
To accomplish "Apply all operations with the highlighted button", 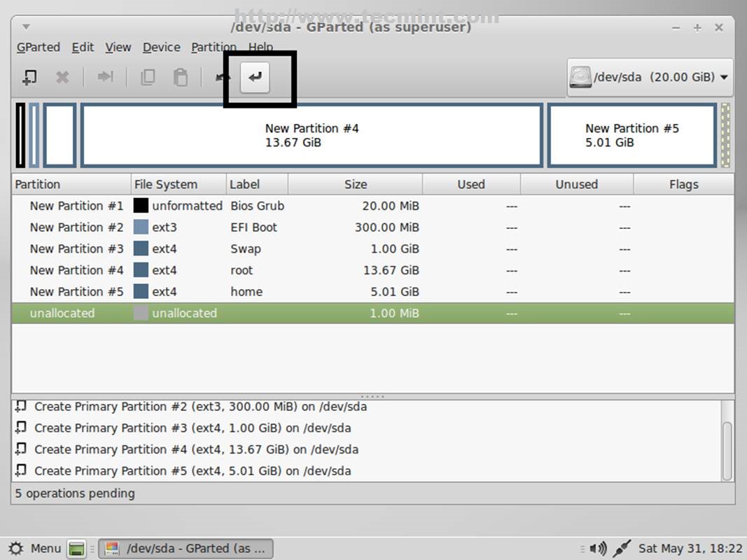I will tap(255, 77).
